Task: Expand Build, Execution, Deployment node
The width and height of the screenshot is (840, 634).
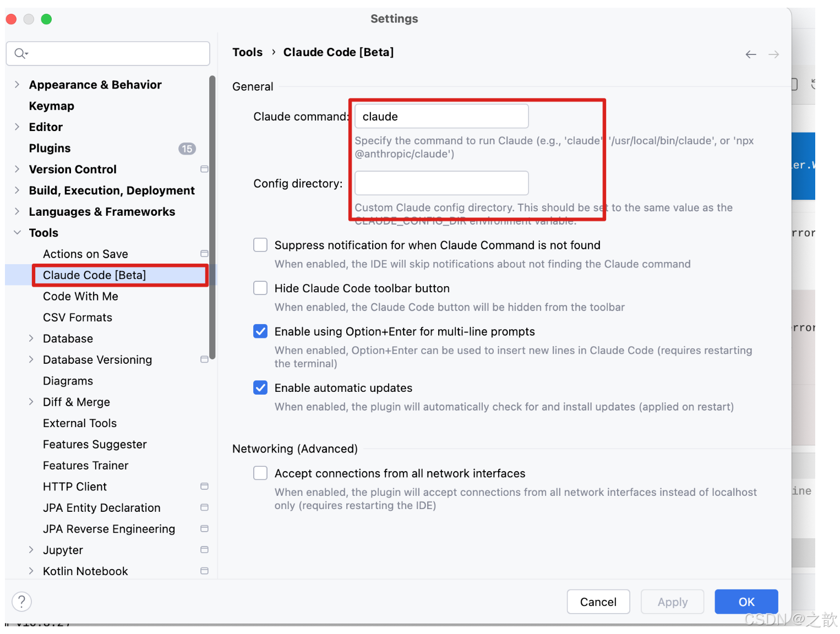Action: [17, 190]
